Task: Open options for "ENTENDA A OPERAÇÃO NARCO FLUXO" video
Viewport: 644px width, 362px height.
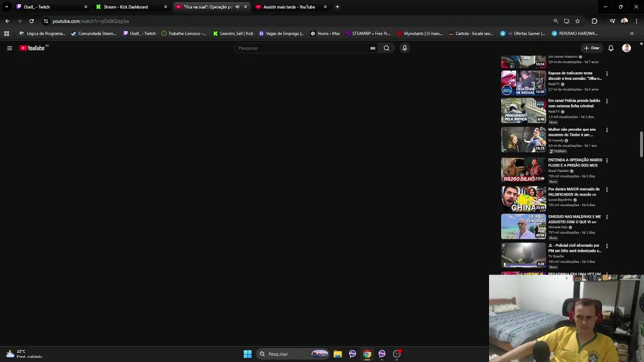Action: coord(607,160)
